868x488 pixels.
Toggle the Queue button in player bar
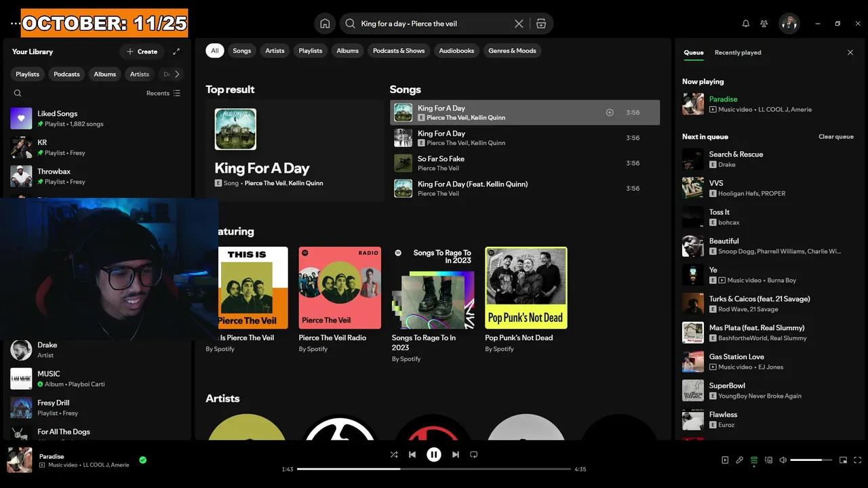click(754, 460)
